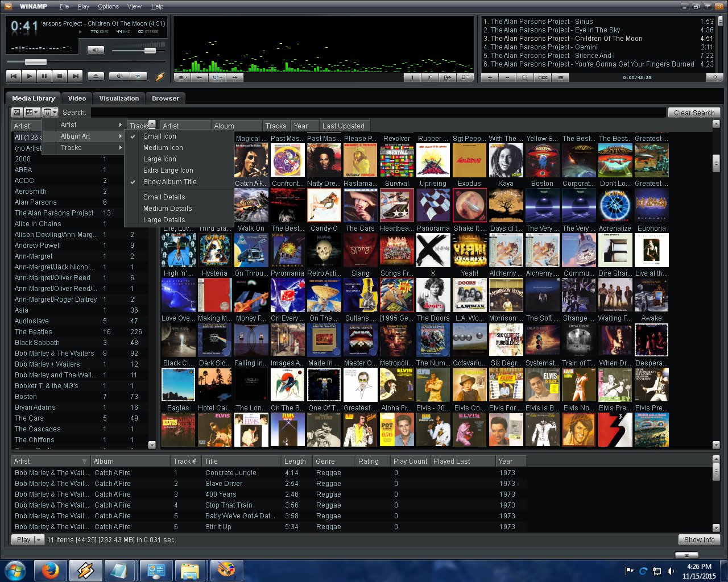The width and height of the screenshot is (728, 582).
Task: Open the Play menu
Action: click(x=84, y=6)
